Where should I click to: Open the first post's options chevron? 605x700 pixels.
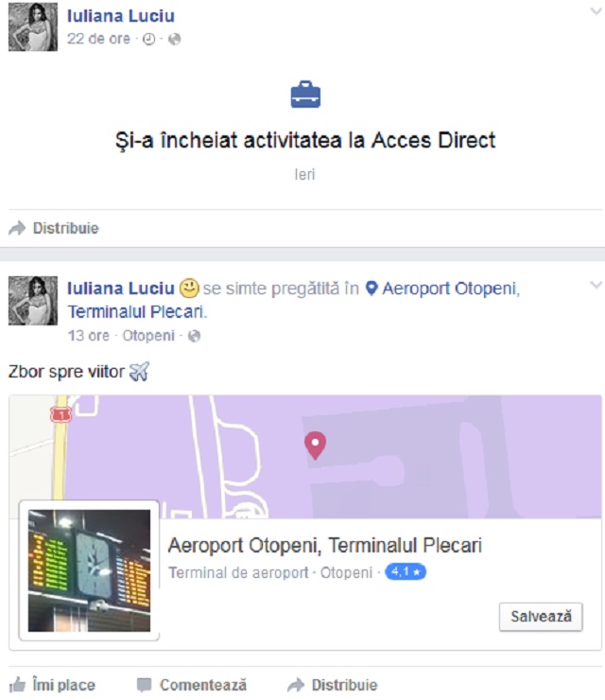point(596,11)
